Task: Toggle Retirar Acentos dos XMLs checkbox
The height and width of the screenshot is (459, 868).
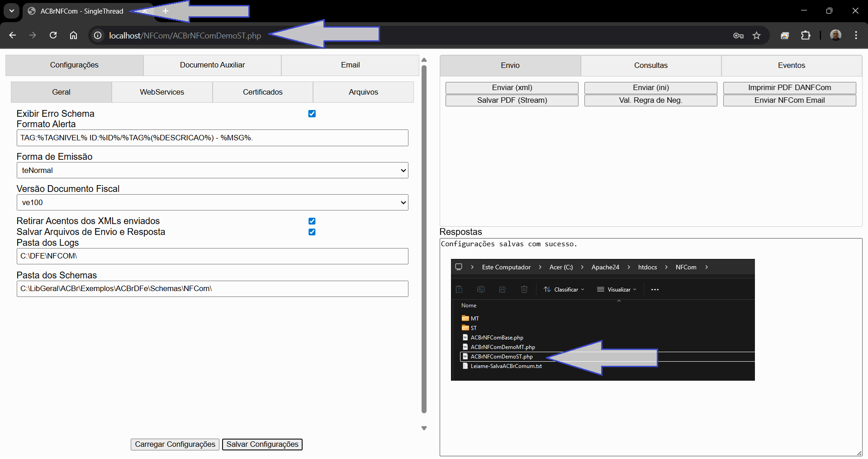Action: (x=312, y=221)
